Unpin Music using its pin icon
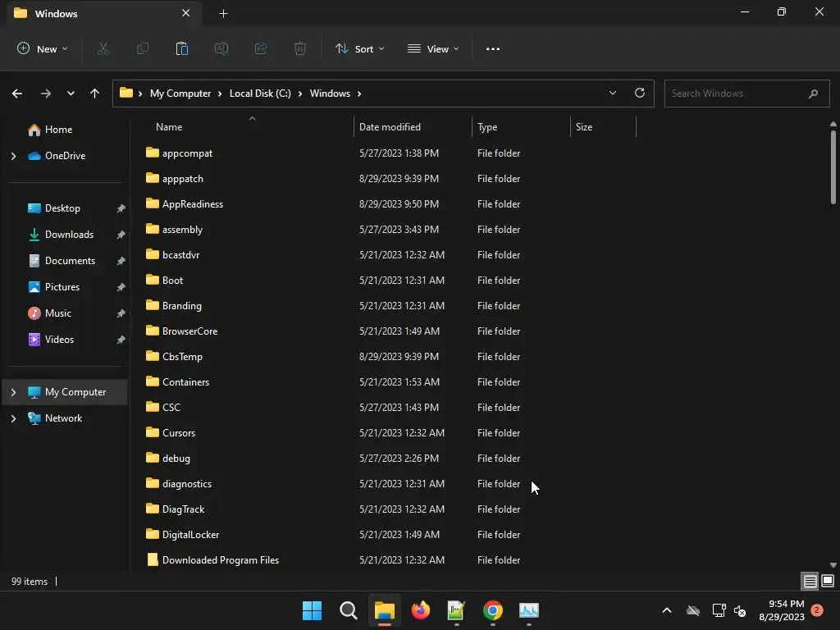The width and height of the screenshot is (840, 630). [121, 313]
